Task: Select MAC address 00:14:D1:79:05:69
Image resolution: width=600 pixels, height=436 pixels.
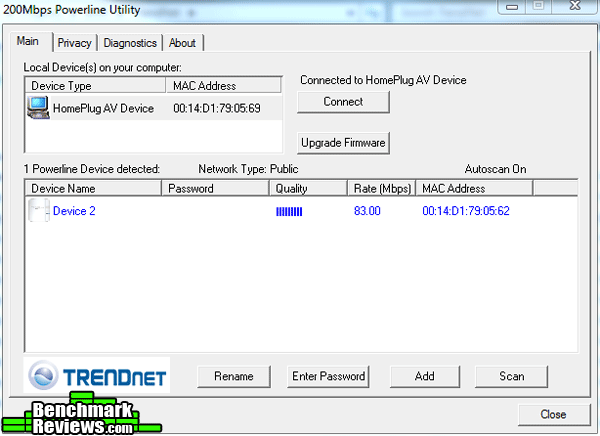Action: coord(217,108)
